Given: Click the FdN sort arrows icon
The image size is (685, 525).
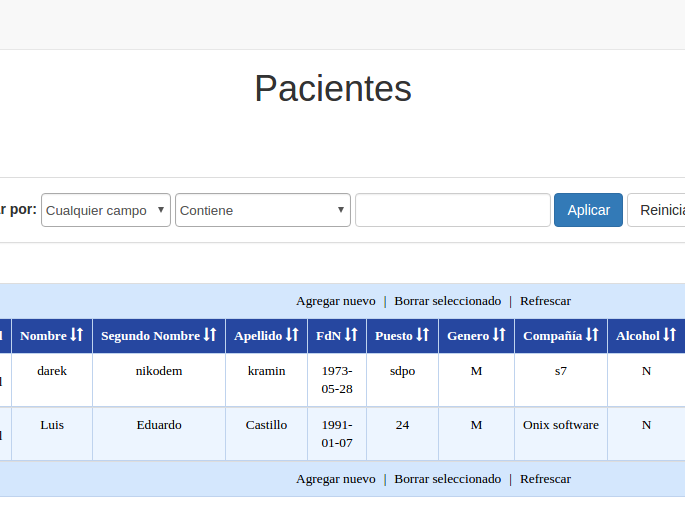Looking at the screenshot, I should click(351, 335).
